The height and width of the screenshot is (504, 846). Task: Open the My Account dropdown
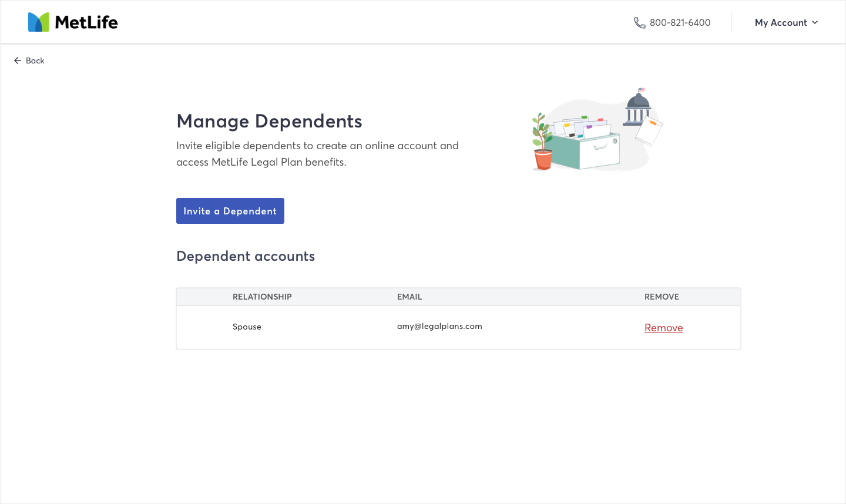pos(786,22)
